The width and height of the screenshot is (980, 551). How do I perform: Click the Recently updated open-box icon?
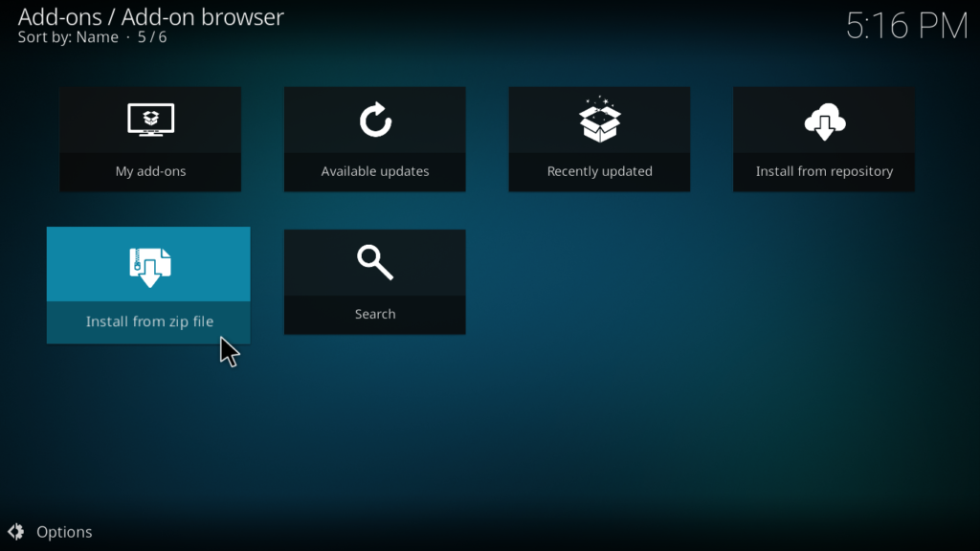coord(599,120)
